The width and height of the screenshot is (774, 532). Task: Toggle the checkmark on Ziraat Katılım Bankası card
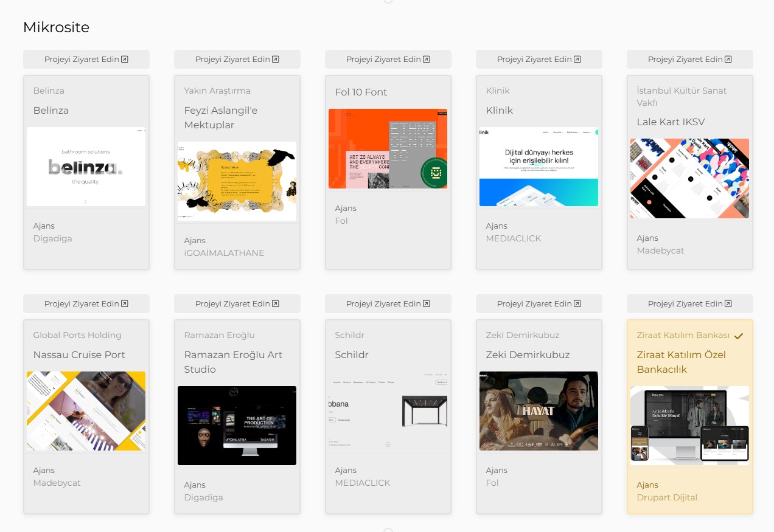tap(739, 336)
